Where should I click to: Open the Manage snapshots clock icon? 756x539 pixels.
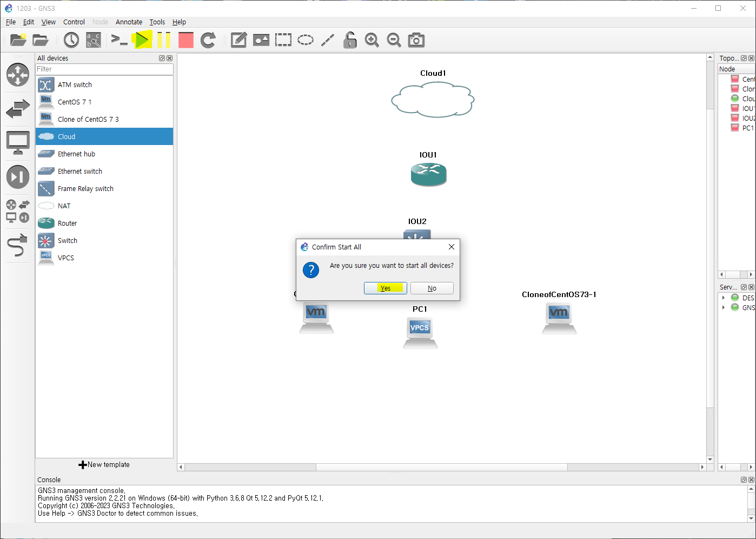click(x=71, y=40)
